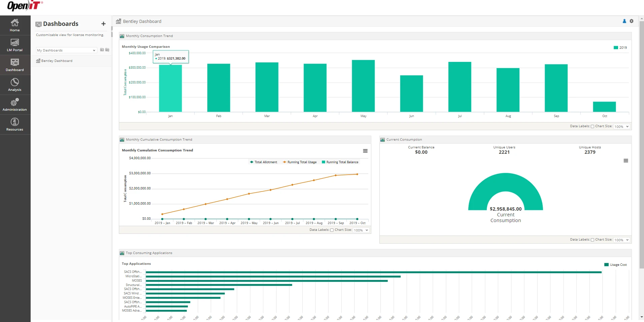
Task: Click the Bentley Dashboard page title
Action: (142, 22)
